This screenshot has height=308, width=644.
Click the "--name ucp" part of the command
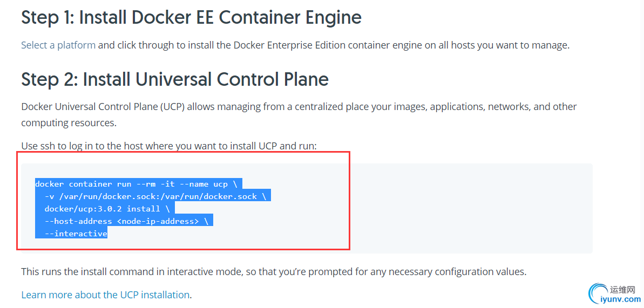pyautogui.click(x=202, y=184)
